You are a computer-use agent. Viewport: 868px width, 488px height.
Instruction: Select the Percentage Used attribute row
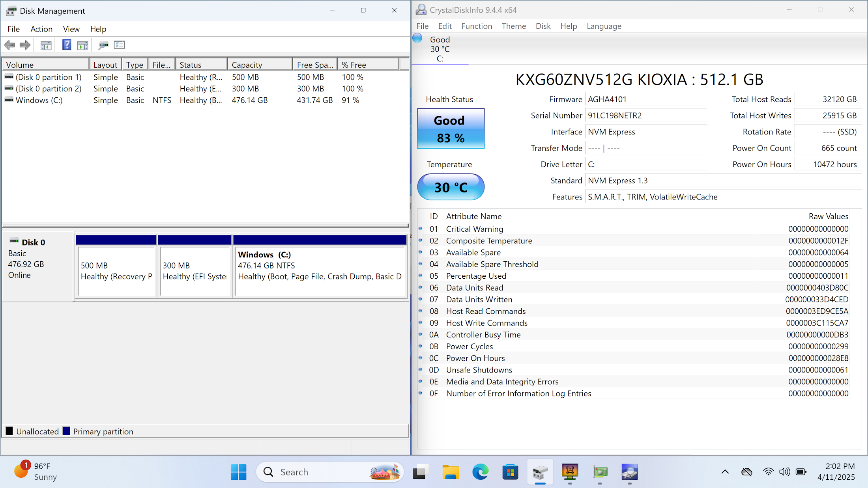(x=634, y=276)
